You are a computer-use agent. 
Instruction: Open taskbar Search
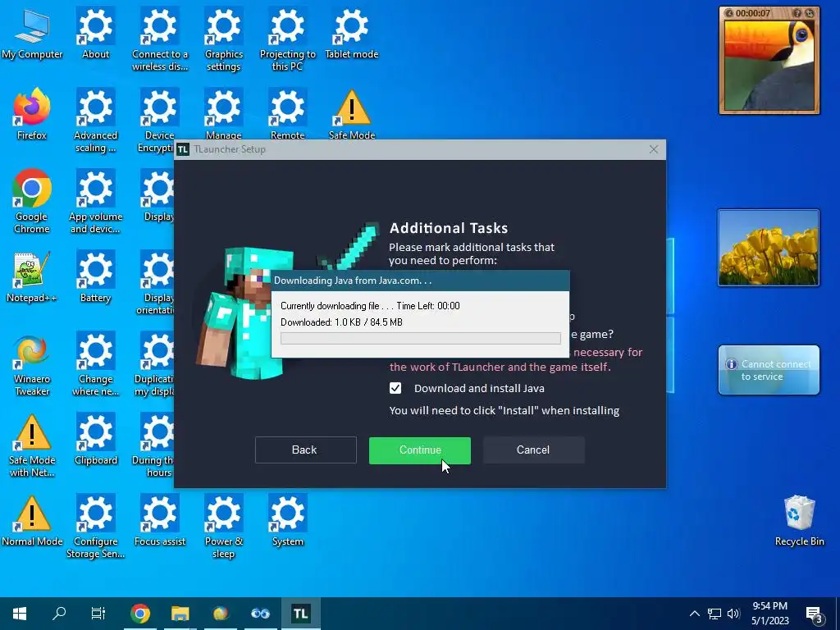[59, 614]
